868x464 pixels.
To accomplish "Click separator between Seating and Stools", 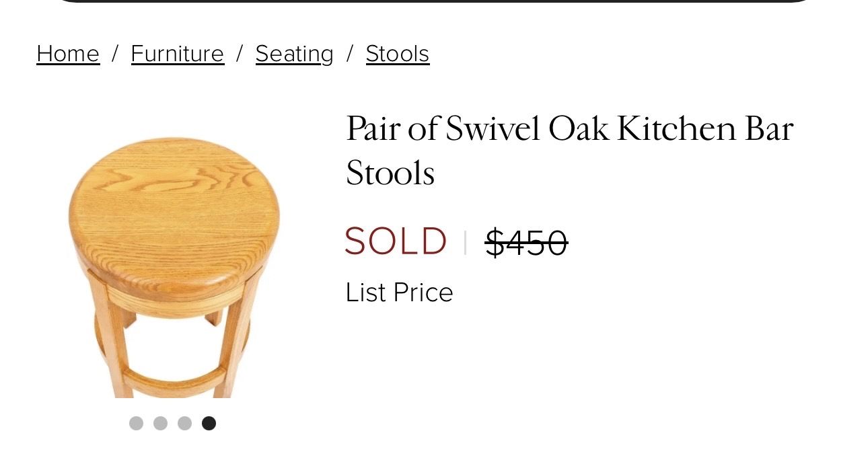I will (x=349, y=54).
